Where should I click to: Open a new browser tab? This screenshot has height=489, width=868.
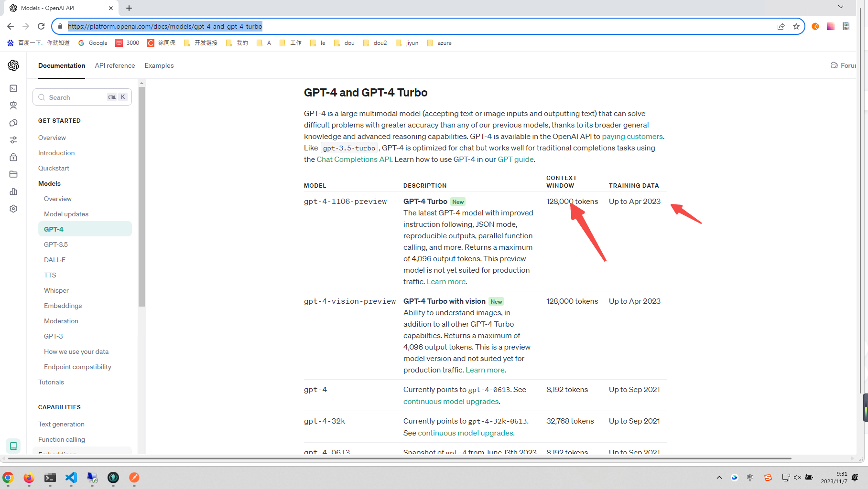click(129, 8)
